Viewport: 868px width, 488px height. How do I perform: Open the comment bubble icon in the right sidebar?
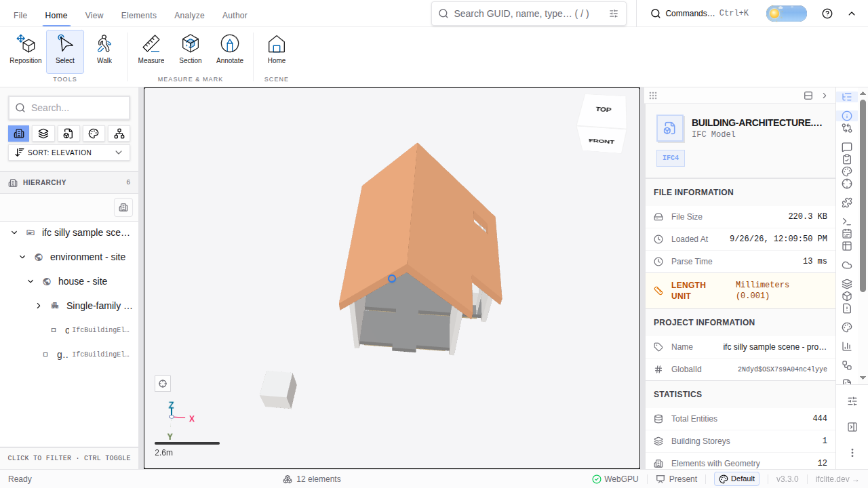pyautogui.click(x=847, y=147)
